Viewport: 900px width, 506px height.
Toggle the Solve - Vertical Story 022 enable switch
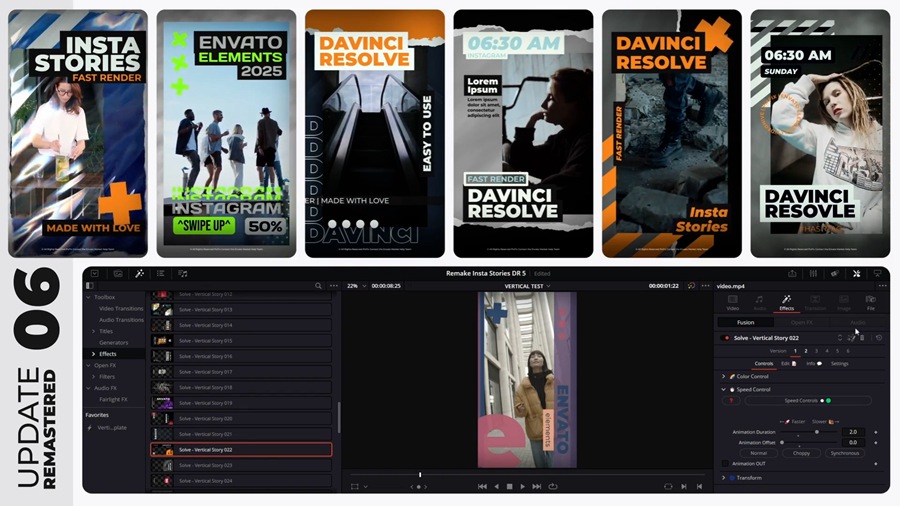(726, 338)
